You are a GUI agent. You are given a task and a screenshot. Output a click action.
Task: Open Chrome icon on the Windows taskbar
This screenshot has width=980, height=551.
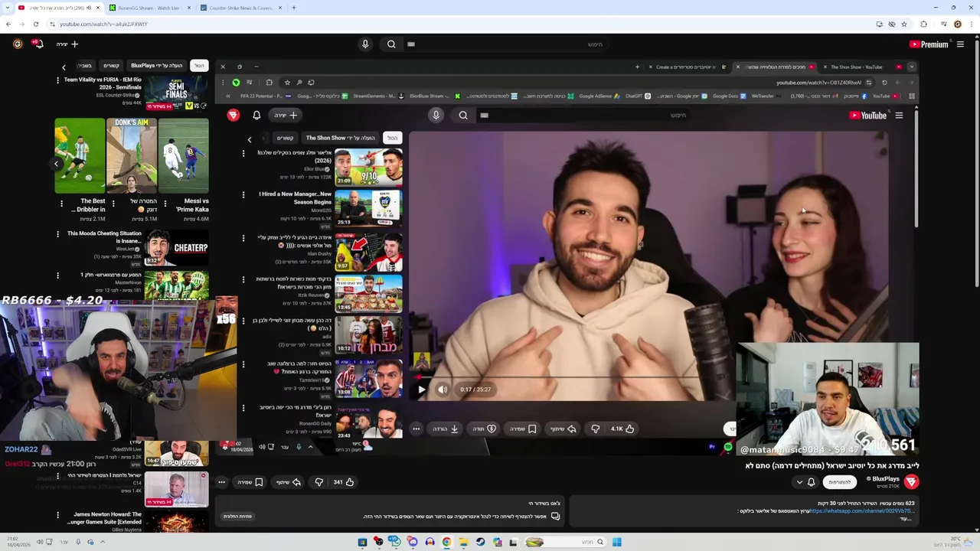click(446, 542)
